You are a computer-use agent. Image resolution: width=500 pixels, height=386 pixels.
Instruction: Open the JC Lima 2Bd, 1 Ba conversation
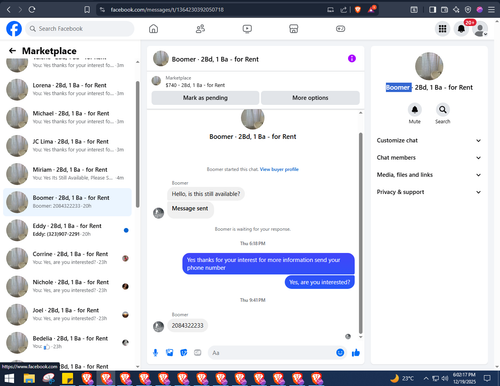(x=67, y=146)
